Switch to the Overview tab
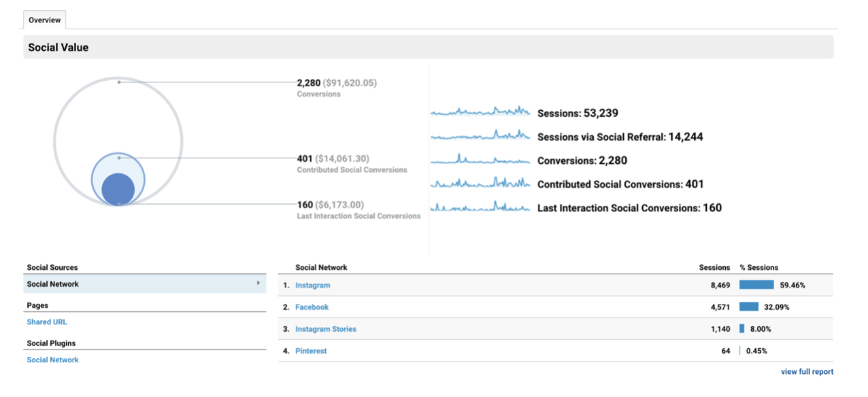The width and height of the screenshot is (868, 397). (44, 20)
